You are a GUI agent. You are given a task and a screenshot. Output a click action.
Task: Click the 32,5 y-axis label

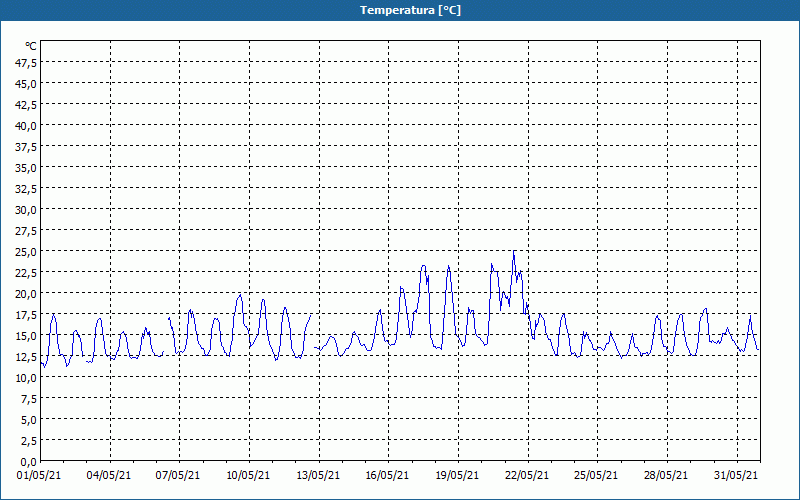point(27,189)
